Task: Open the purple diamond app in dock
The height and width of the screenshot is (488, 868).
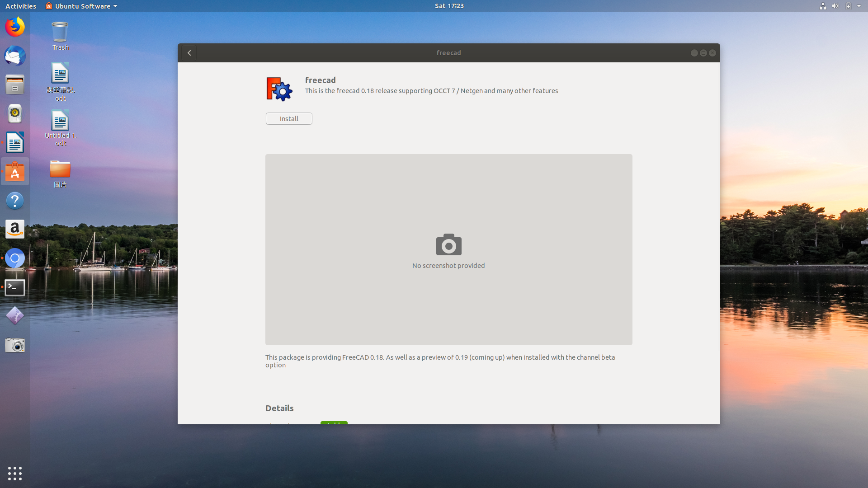Action: [x=15, y=316]
